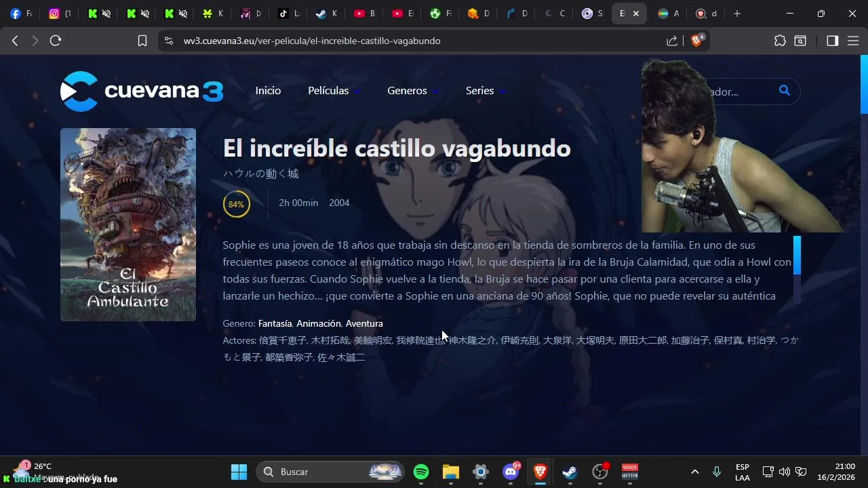Open Spotify from the taskbar
Screen dimensions: 868x488
click(421, 472)
